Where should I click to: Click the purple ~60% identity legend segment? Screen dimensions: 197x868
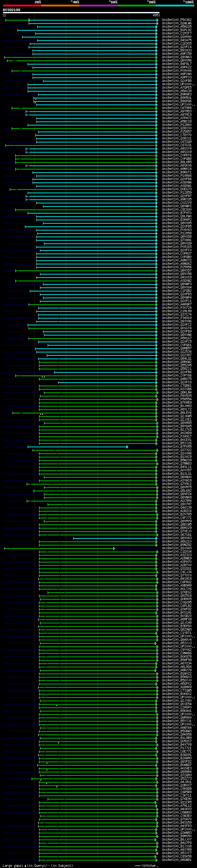point(98,6)
